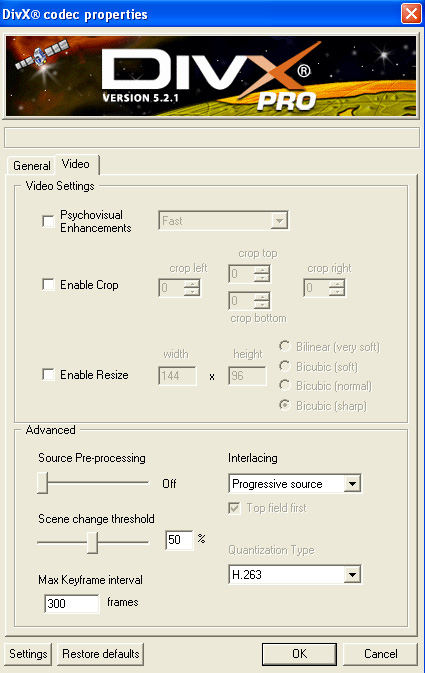425x673 pixels.
Task: Tick the Enable Crop checkbox
Action: tap(49, 285)
